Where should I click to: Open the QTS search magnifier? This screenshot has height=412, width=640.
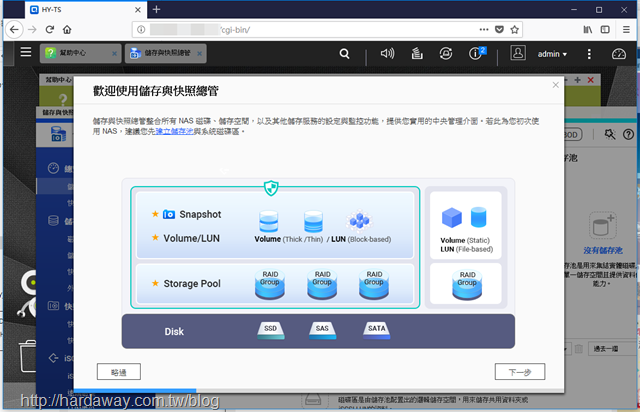pyautogui.click(x=344, y=53)
